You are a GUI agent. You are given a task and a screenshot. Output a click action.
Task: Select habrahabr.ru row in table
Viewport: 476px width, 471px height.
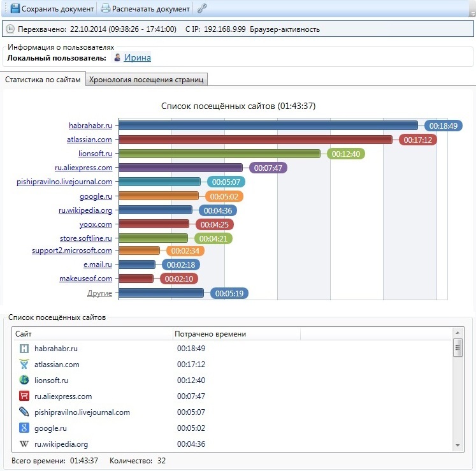coord(232,349)
